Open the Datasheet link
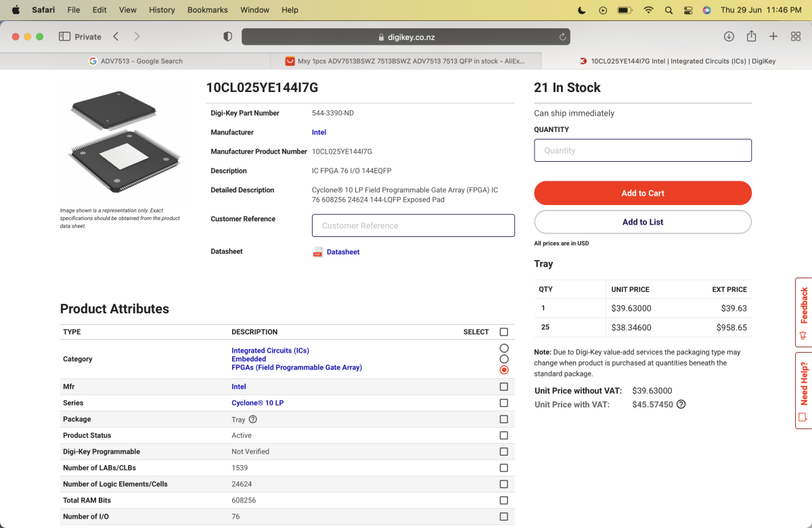 click(x=343, y=252)
